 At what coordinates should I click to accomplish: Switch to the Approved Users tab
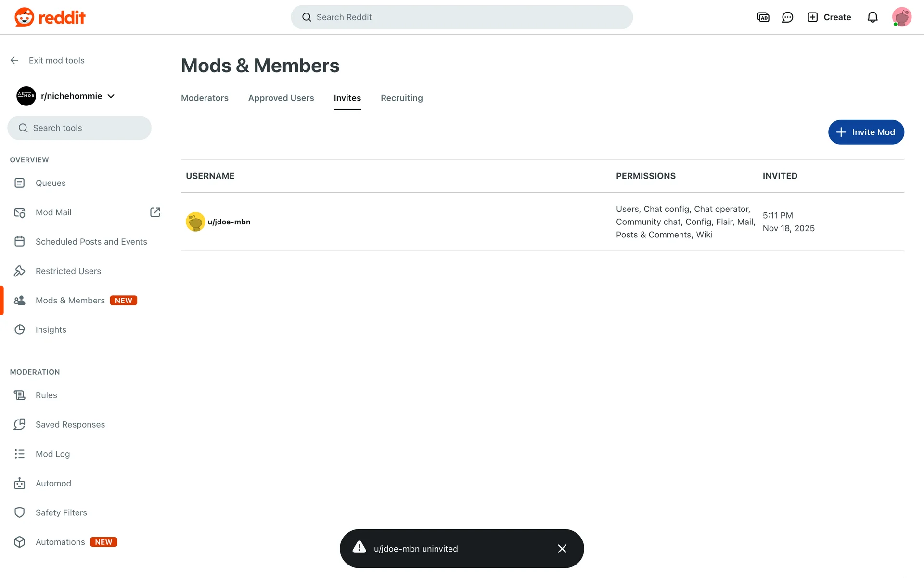coord(281,98)
